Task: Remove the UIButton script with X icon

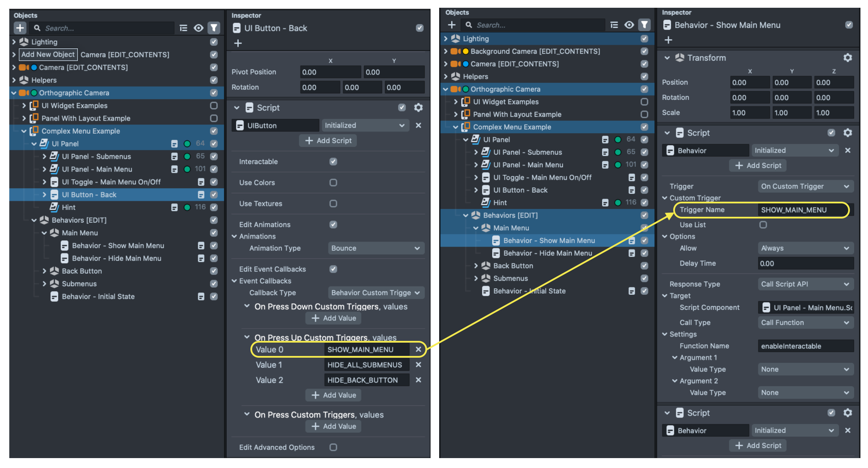Action: pyautogui.click(x=418, y=125)
